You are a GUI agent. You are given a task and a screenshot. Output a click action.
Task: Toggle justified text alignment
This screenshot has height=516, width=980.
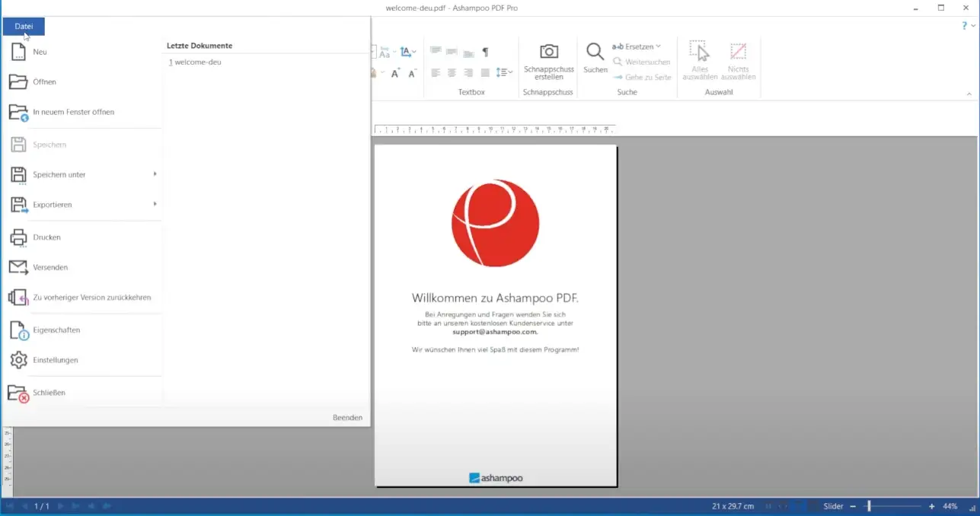(485, 73)
